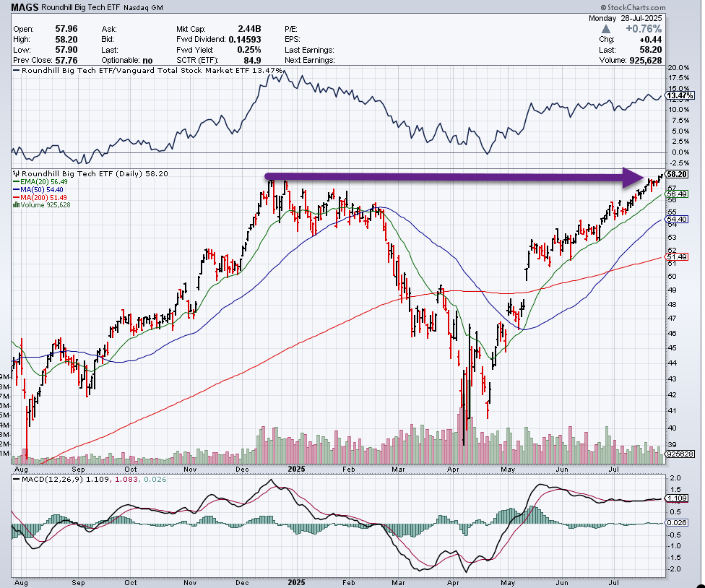Click the Jul label under the volume bars
The image size is (705, 588).
(613, 469)
